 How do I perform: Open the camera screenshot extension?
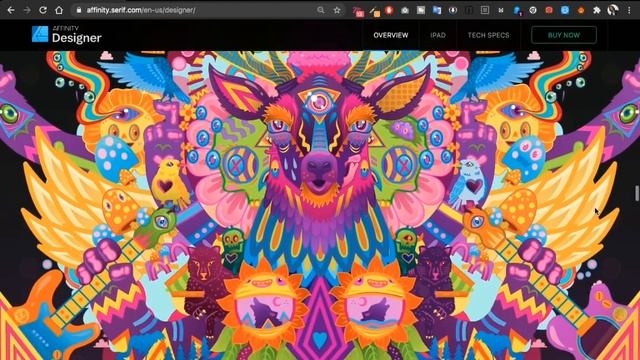coord(404,11)
